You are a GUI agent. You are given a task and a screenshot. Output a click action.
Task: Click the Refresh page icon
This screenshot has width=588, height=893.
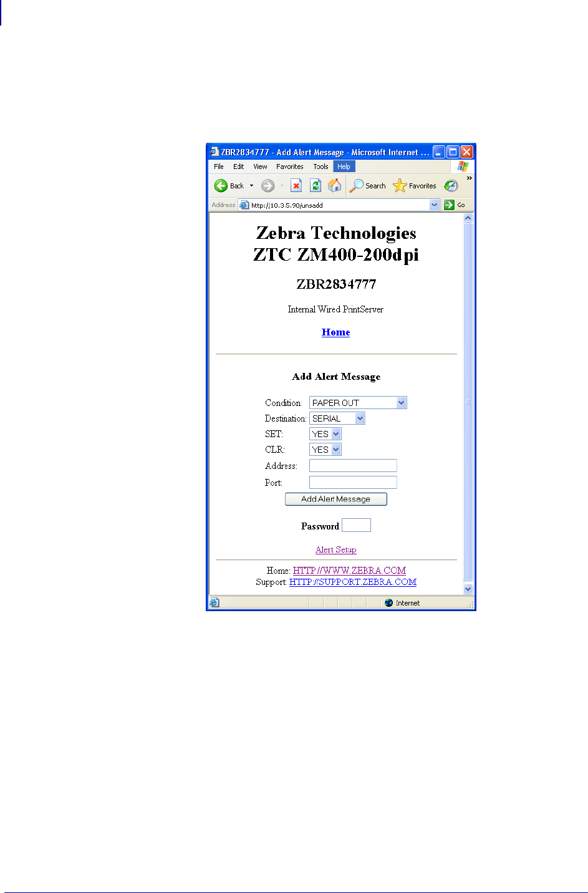pos(316,186)
